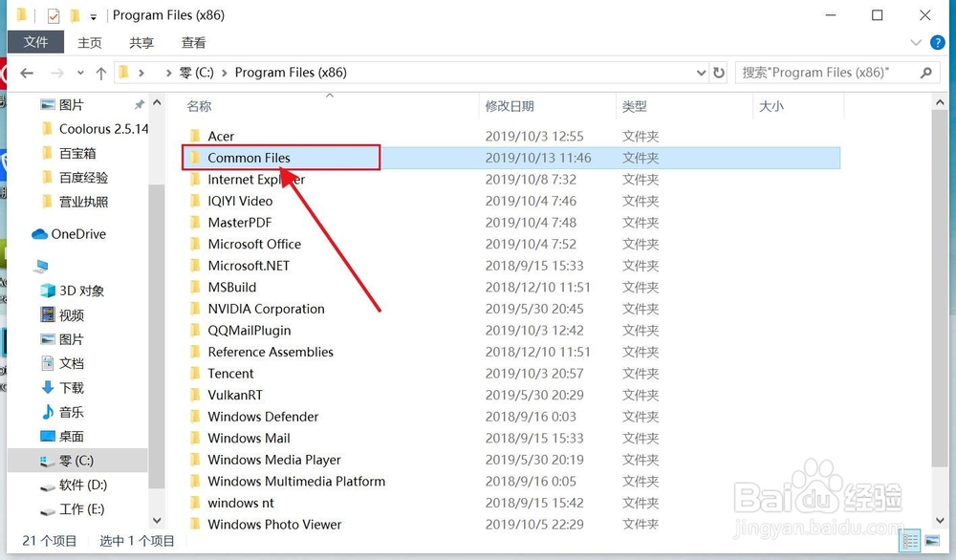Select the Windows Photo Viewer folder
The height and width of the screenshot is (560, 956).
coord(274,525)
